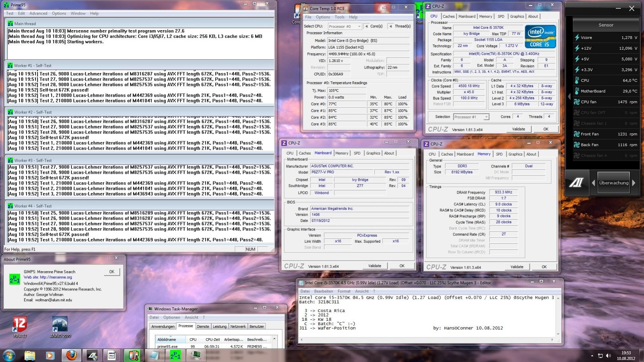644x362 pixels.
Task: Click the Editor's vertical scrollbar
Action: [x=558, y=316]
